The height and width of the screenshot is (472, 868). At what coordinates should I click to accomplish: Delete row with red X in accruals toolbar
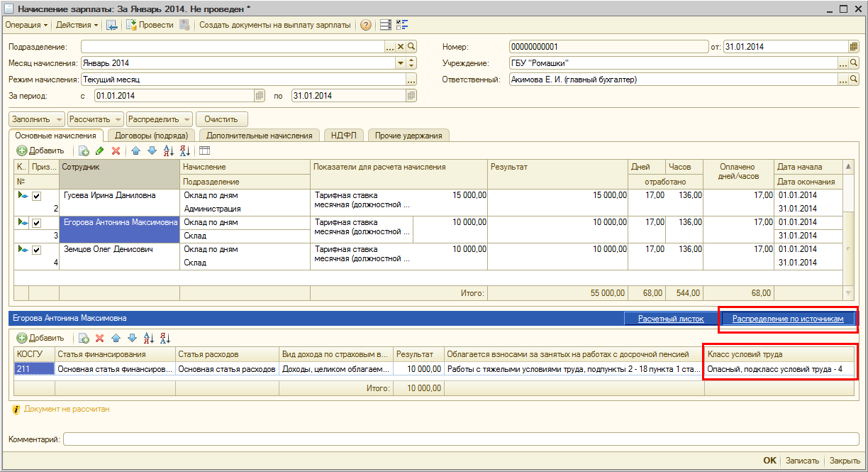click(116, 150)
